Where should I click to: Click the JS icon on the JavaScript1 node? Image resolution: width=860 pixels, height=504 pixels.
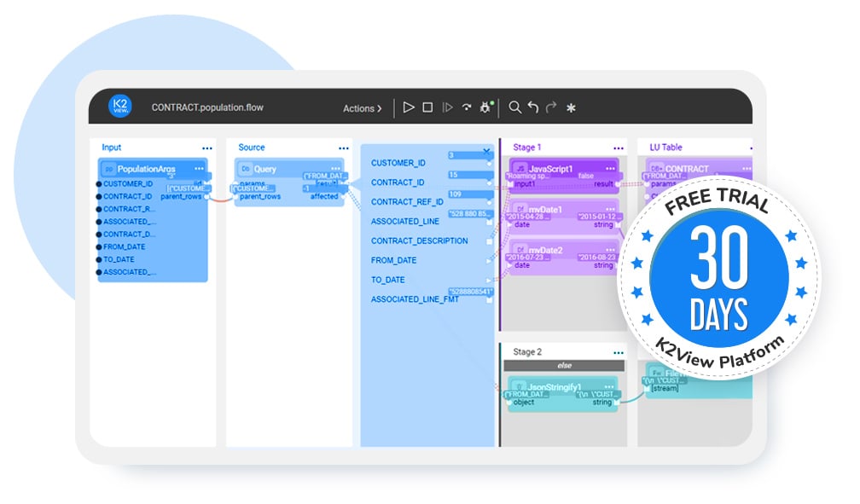click(520, 166)
